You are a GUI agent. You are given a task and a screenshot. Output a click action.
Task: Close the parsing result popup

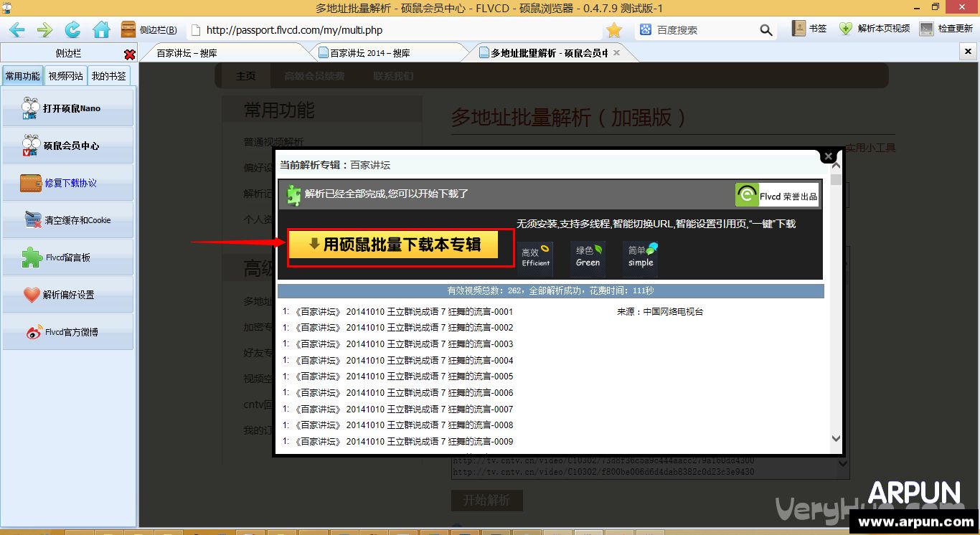829,156
